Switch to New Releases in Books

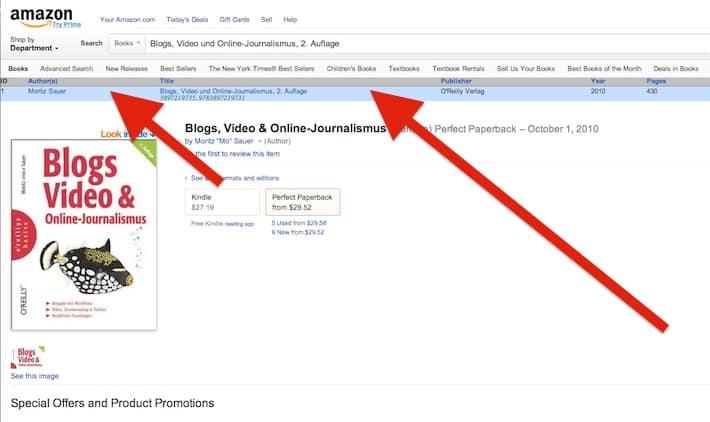point(127,69)
